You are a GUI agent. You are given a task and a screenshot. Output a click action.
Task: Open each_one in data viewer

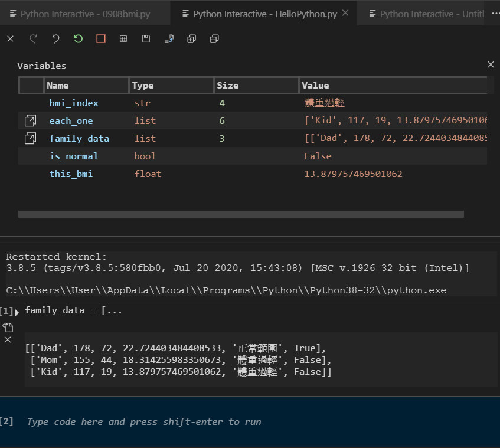coord(30,121)
